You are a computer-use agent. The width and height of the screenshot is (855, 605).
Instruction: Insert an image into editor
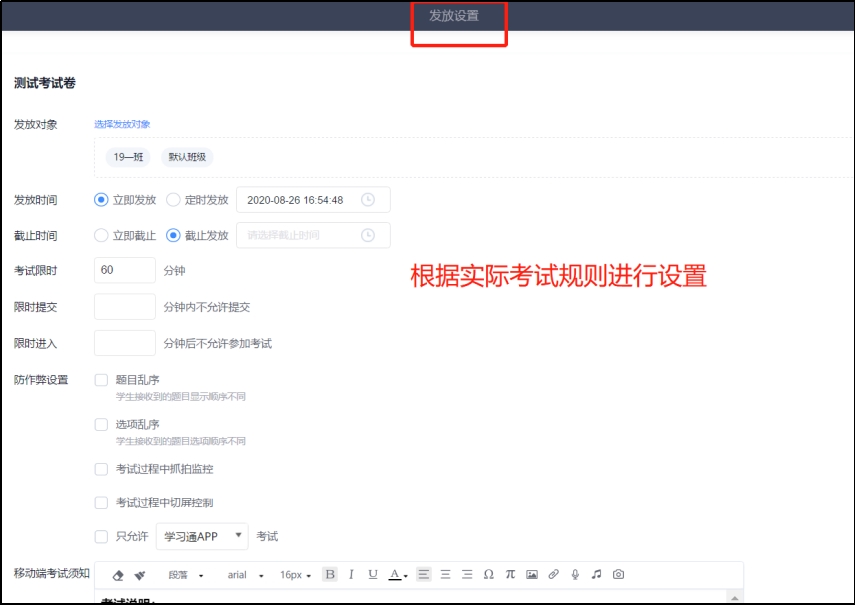point(532,574)
